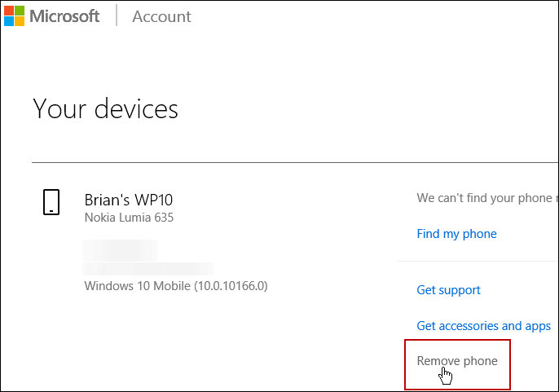Click the divider line under Your devices
This screenshot has height=392, width=559.
coord(295,163)
